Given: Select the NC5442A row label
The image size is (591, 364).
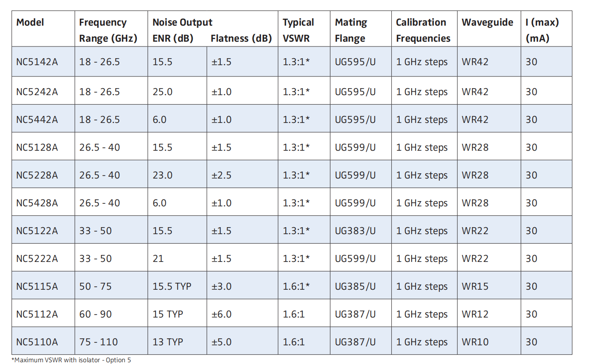Looking at the screenshot, I should [37, 119].
